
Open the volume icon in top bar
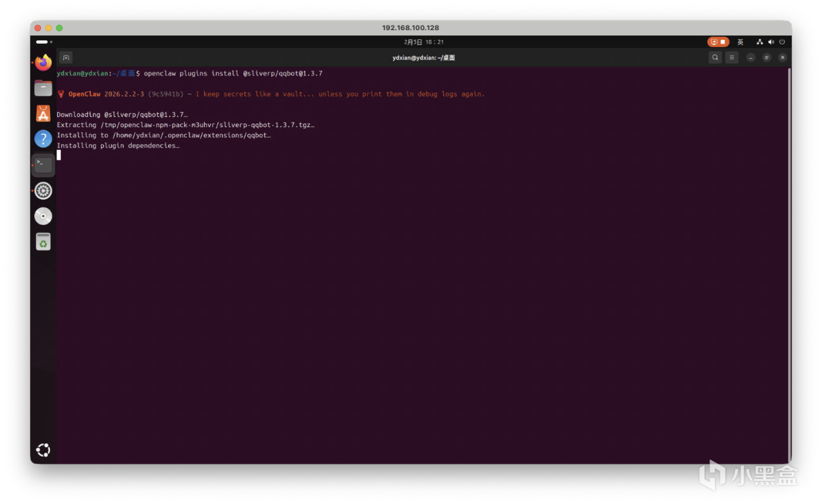[x=771, y=42]
